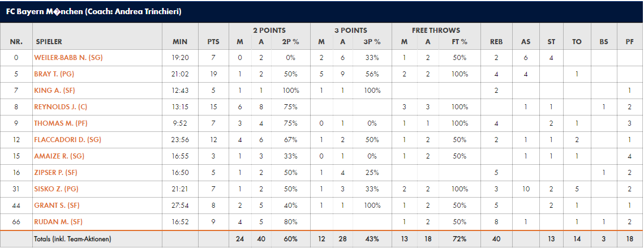Open the Rudan M. (SF) player link

coord(58,221)
